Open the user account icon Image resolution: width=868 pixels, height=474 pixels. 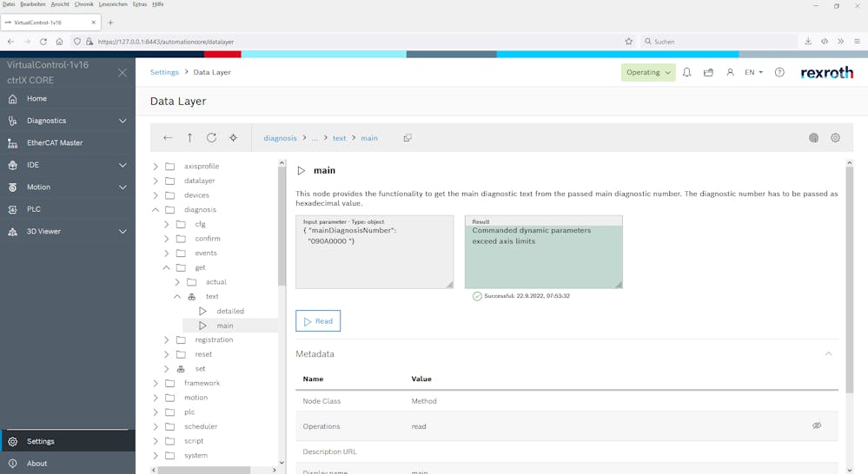click(730, 73)
